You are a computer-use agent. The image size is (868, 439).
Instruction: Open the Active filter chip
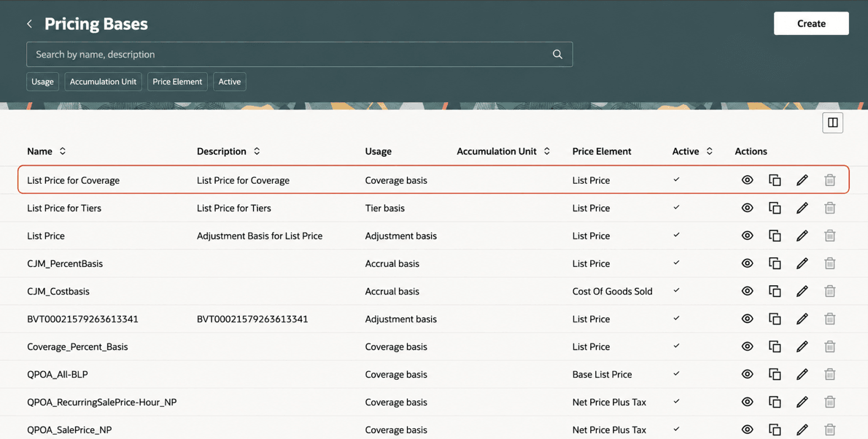click(230, 82)
